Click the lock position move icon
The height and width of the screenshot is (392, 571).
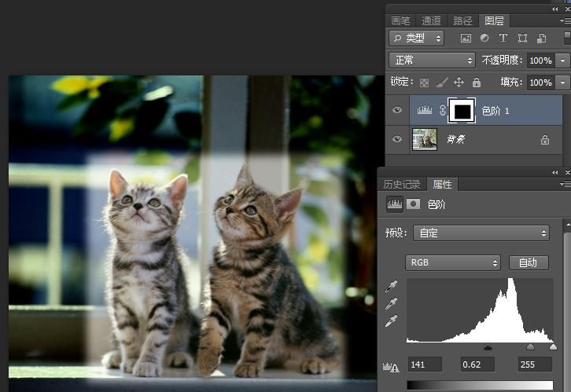tap(459, 82)
